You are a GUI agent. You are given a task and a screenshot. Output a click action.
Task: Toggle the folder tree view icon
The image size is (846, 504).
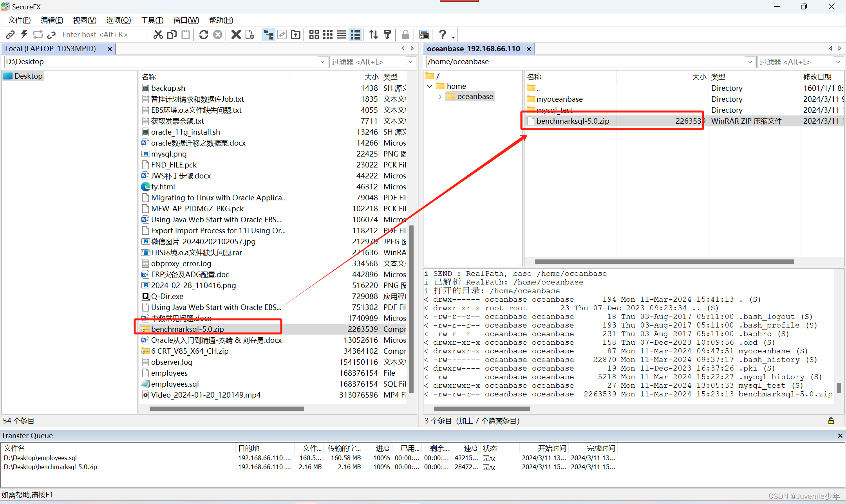pos(268,35)
